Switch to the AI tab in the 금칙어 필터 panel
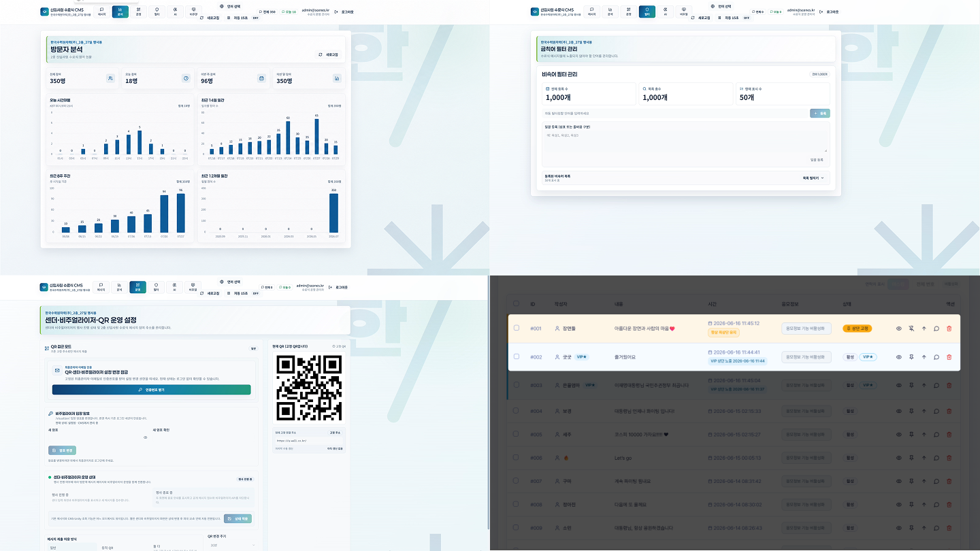This screenshot has width=980, height=551. coord(664,12)
